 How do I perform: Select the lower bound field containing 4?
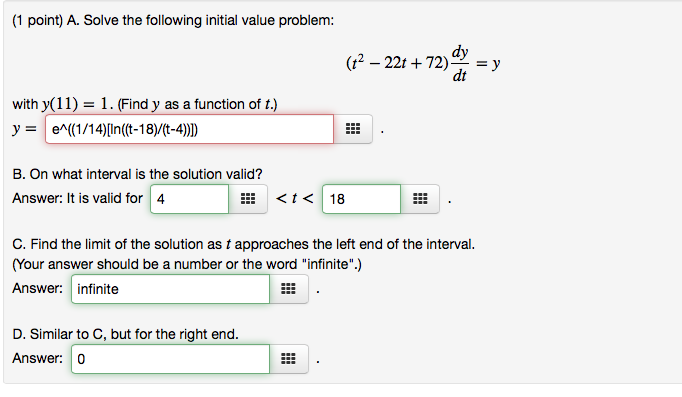pos(190,199)
